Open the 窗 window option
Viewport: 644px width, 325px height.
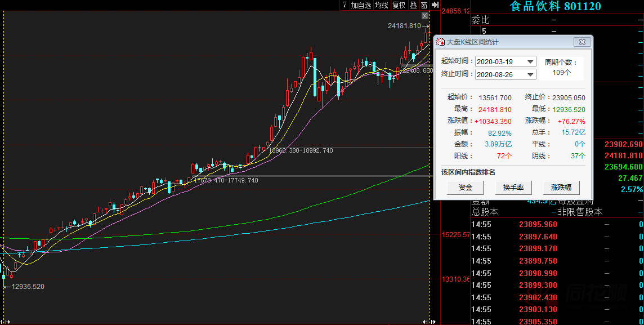pos(424,5)
